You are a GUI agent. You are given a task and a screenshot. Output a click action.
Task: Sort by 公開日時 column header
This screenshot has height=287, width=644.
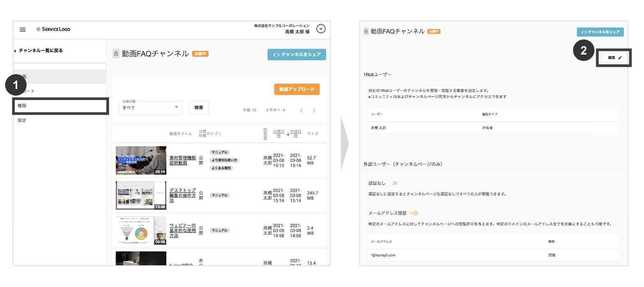[x=279, y=134]
